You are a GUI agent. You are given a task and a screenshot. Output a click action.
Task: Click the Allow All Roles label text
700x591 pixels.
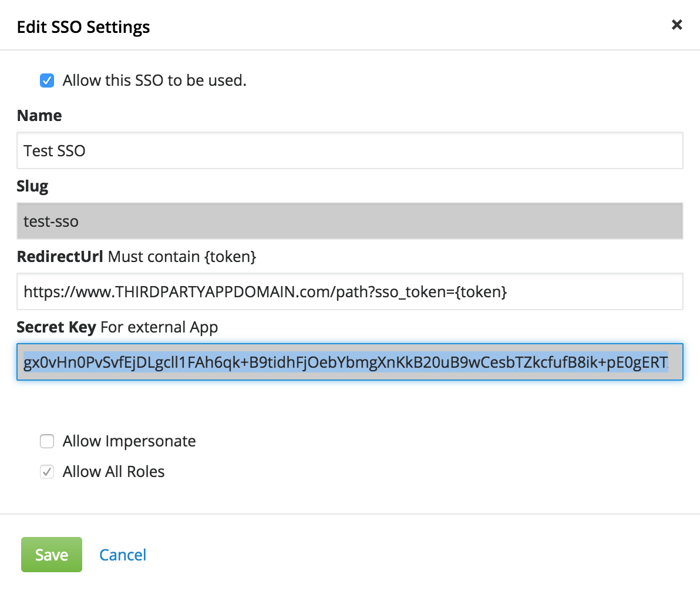113,472
